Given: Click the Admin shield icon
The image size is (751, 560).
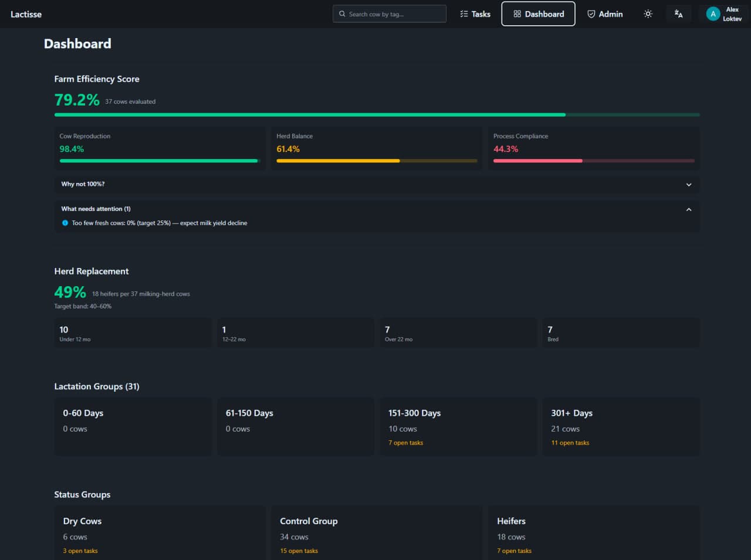Looking at the screenshot, I should point(591,14).
